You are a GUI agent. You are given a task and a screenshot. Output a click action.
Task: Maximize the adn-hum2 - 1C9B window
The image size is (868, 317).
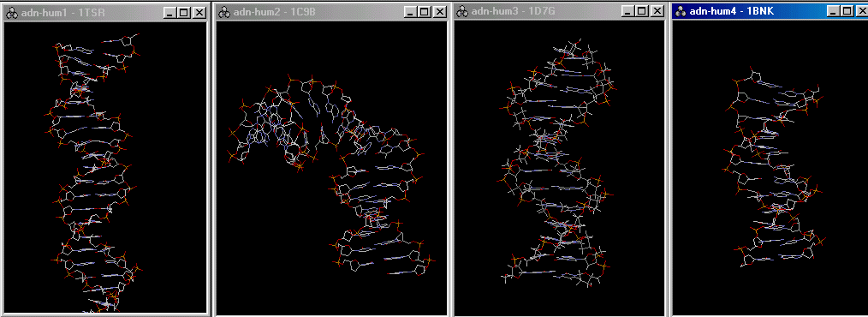424,12
